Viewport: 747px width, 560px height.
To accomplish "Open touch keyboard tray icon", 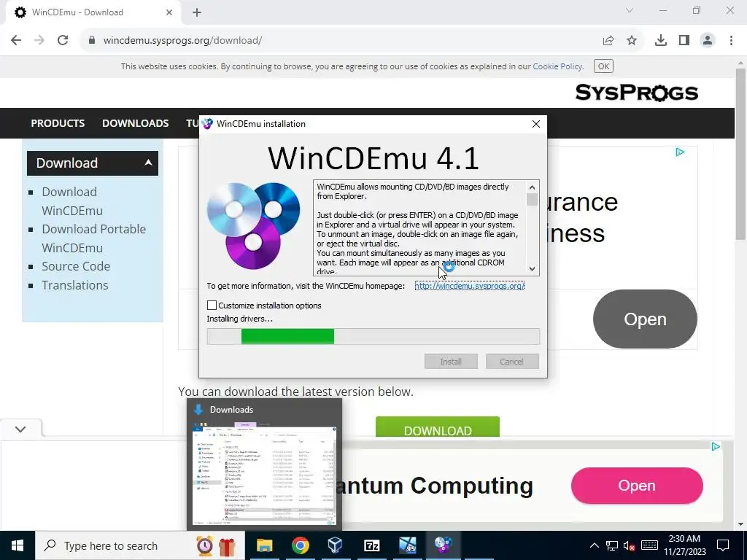I will (x=649, y=545).
